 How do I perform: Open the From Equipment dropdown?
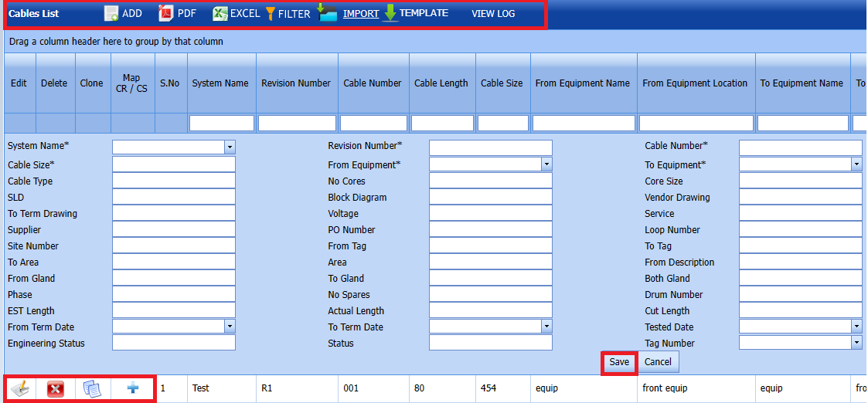click(x=546, y=164)
